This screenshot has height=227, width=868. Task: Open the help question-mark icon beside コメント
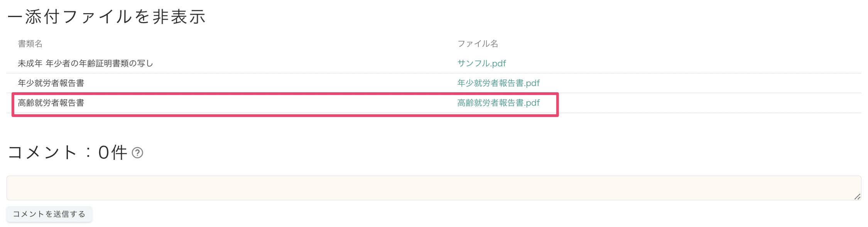pyautogui.click(x=137, y=153)
